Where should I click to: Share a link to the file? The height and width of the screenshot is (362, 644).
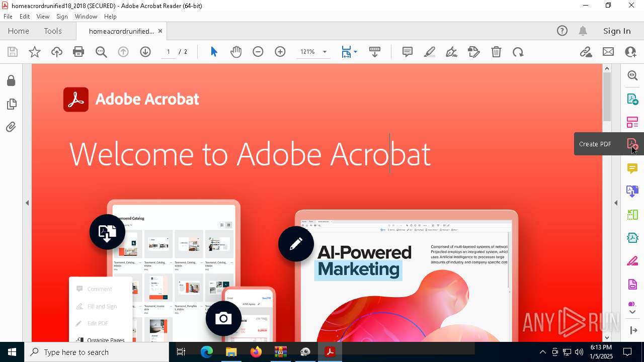pos(586,52)
